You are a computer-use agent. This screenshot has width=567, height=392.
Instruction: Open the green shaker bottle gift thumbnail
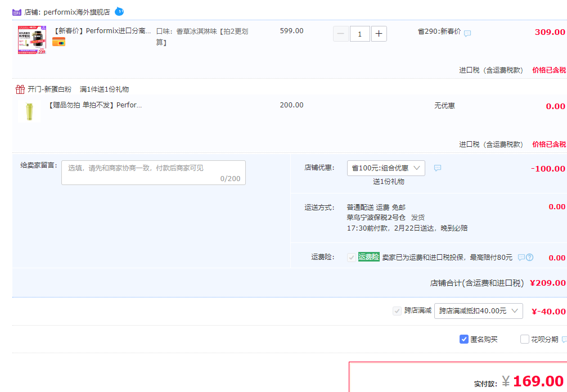pos(29,111)
